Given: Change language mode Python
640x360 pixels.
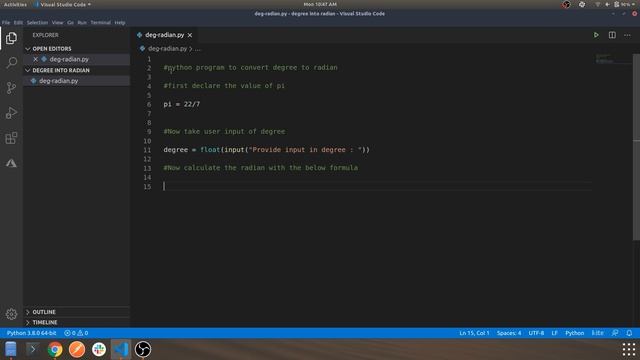Looking at the screenshot, I should coord(574,333).
